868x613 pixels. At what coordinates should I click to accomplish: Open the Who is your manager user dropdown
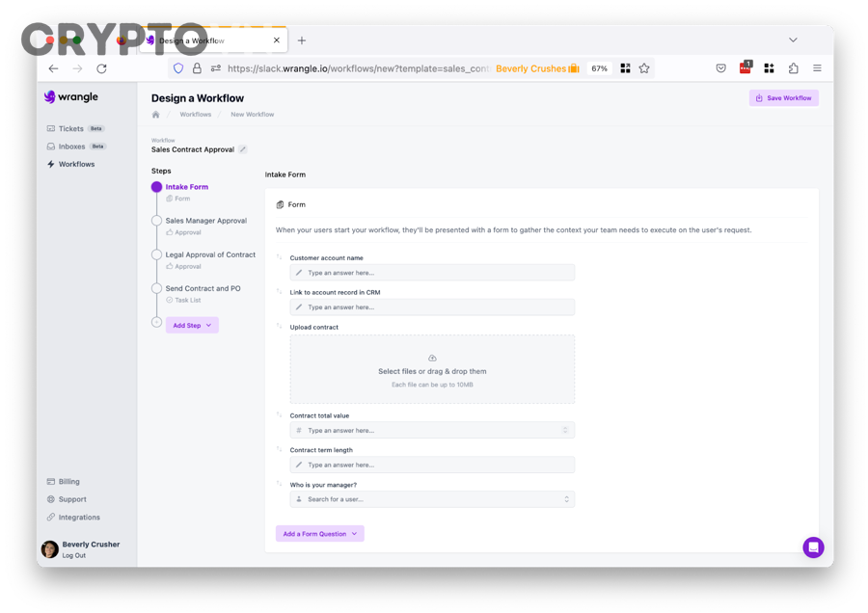coord(432,499)
